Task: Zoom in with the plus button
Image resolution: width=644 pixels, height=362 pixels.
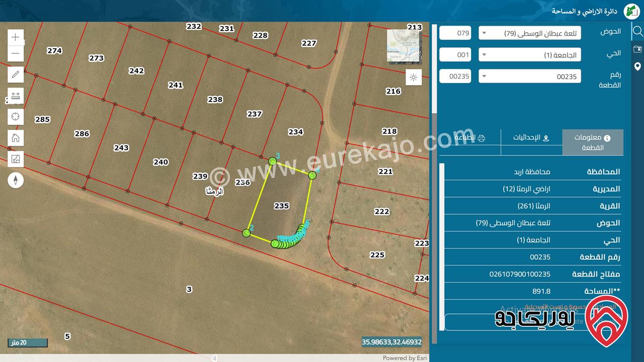Action: 16,37
